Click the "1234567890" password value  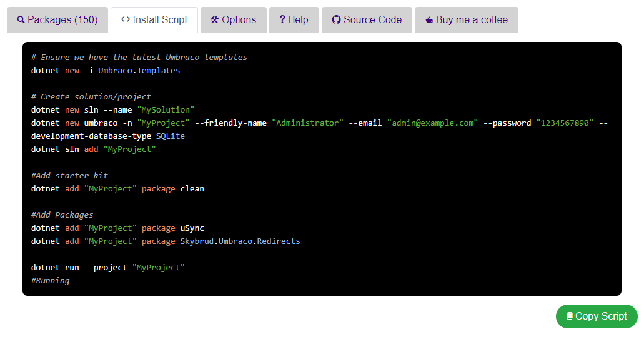click(x=565, y=123)
